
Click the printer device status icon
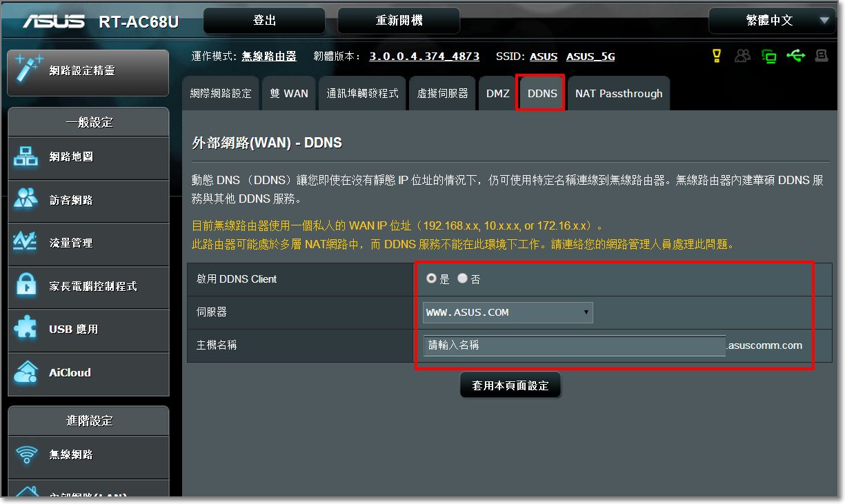pyautogui.click(x=822, y=56)
